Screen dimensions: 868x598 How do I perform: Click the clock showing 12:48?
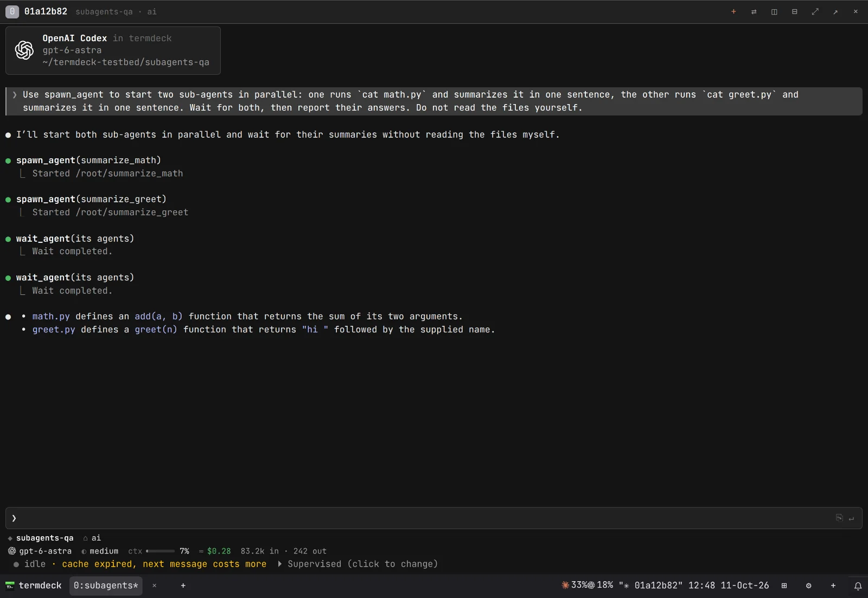click(x=701, y=586)
